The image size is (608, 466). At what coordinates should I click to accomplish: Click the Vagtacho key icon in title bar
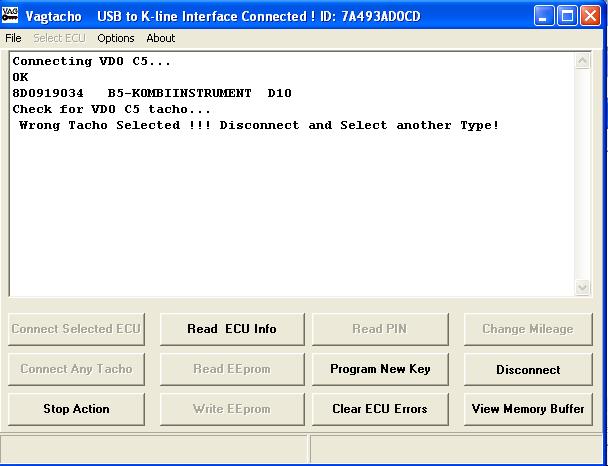pos(10,14)
